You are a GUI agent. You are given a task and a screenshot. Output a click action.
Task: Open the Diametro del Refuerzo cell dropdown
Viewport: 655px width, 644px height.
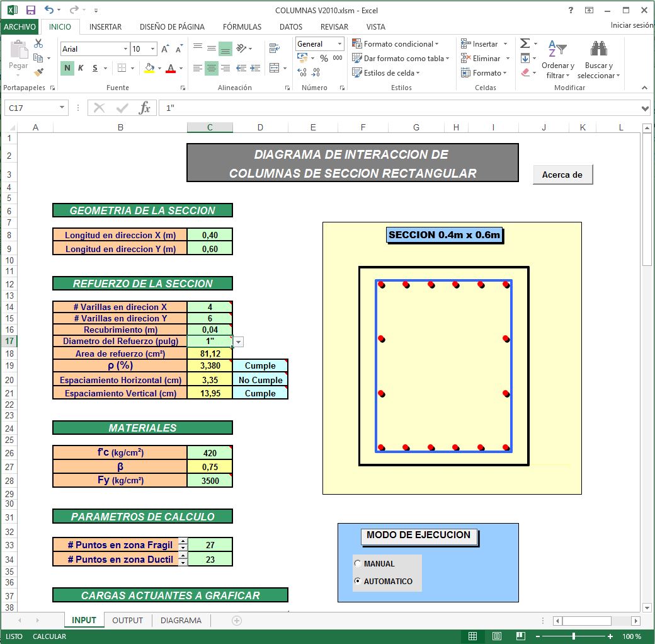tap(237, 340)
